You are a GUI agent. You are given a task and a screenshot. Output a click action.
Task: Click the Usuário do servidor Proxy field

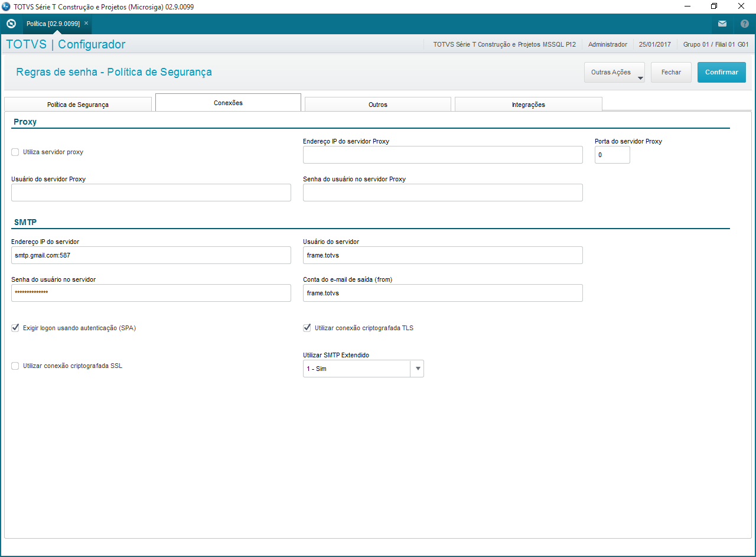pyautogui.click(x=151, y=193)
